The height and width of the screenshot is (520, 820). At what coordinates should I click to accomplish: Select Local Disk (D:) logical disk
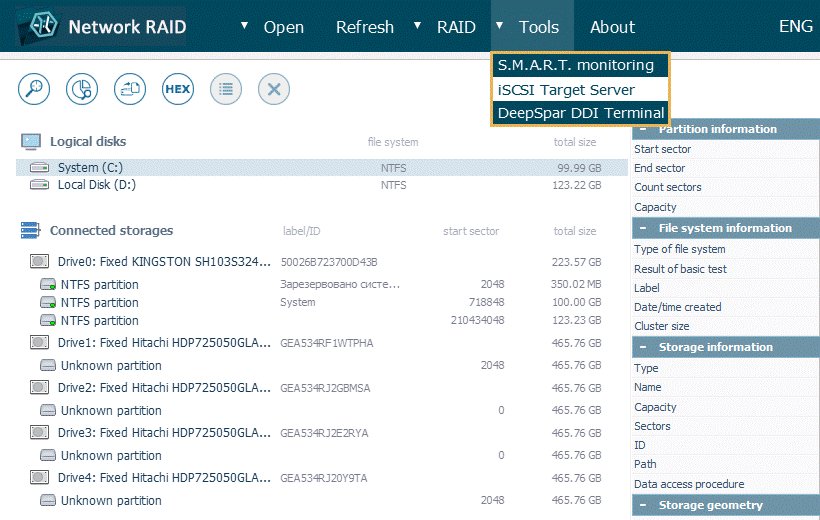click(x=96, y=185)
